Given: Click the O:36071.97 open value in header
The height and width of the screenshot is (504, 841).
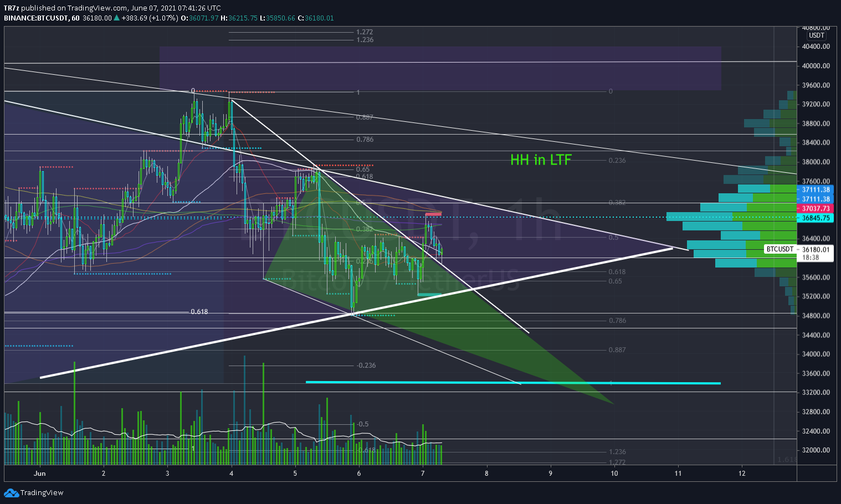Looking at the screenshot, I should [200, 18].
